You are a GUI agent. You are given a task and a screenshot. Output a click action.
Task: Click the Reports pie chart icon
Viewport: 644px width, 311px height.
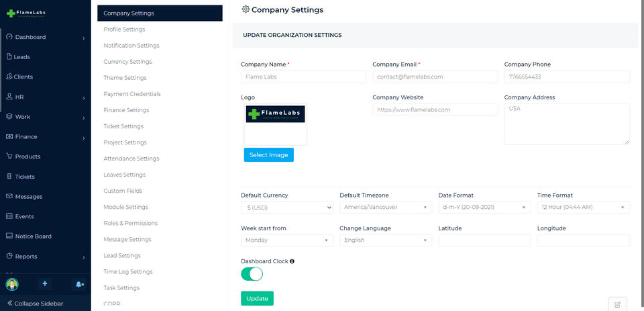(9, 256)
